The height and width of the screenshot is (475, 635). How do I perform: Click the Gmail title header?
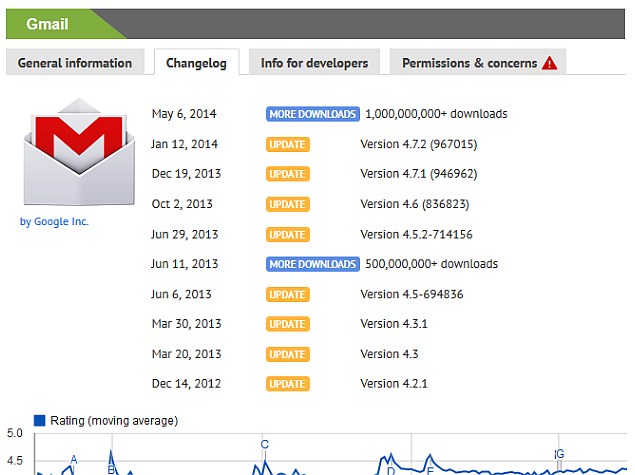coord(47,24)
